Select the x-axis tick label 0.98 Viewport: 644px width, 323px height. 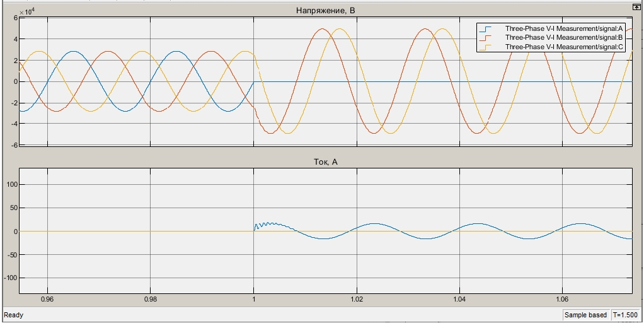coord(150,300)
